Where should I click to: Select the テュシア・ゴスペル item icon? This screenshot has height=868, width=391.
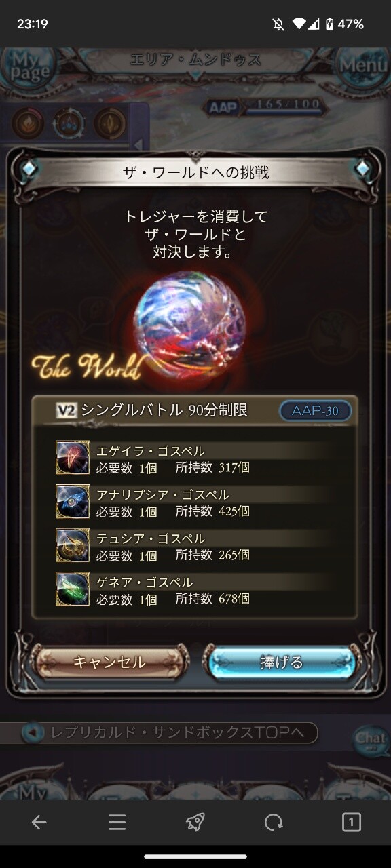click(73, 545)
